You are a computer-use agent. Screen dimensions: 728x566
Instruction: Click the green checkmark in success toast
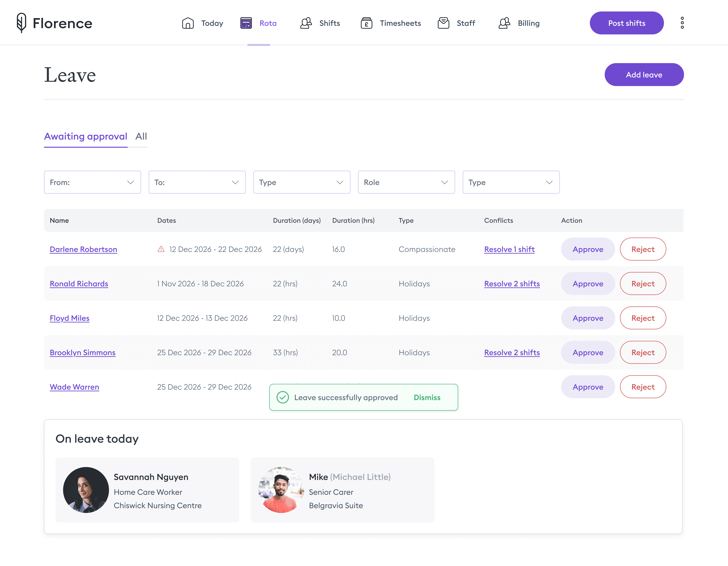pyautogui.click(x=283, y=397)
